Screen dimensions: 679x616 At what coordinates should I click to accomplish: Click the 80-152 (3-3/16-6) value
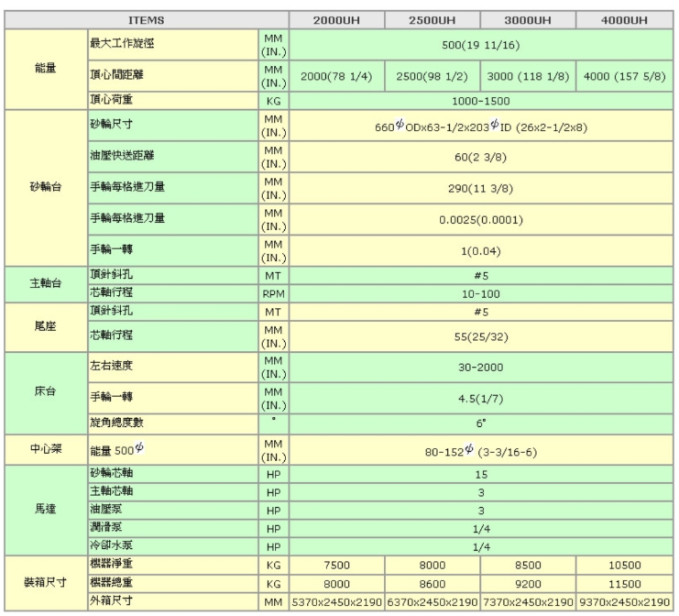click(x=481, y=451)
